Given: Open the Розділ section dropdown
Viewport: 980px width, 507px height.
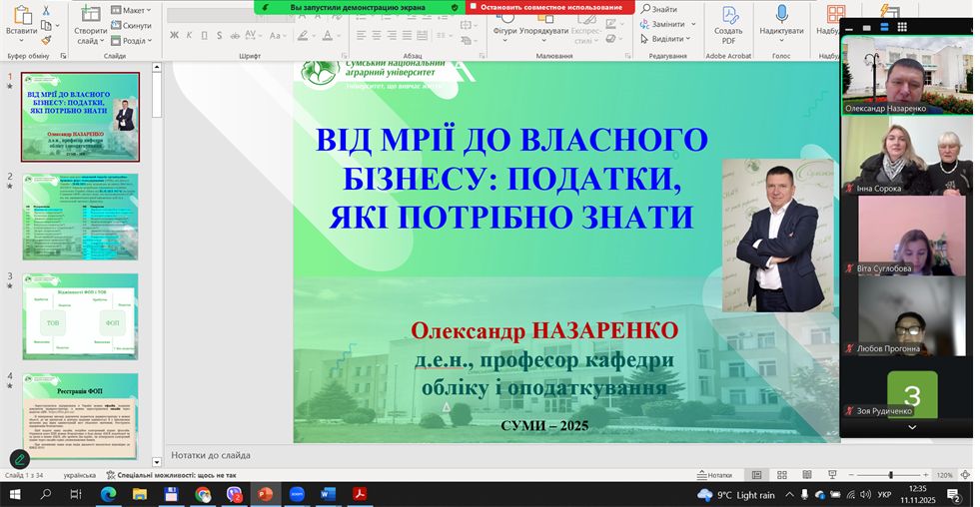Looking at the screenshot, I should pyautogui.click(x=132, y=41).
